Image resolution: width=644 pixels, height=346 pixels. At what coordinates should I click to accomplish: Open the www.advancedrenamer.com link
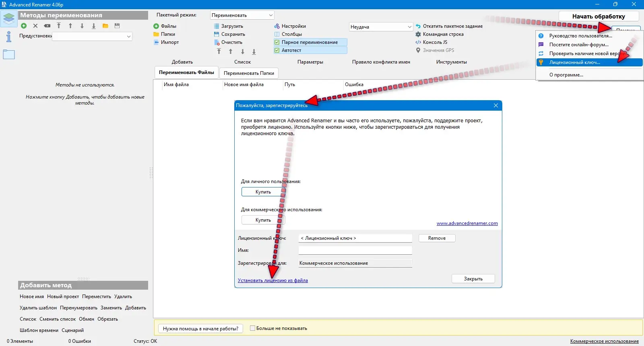coord(467,223)
